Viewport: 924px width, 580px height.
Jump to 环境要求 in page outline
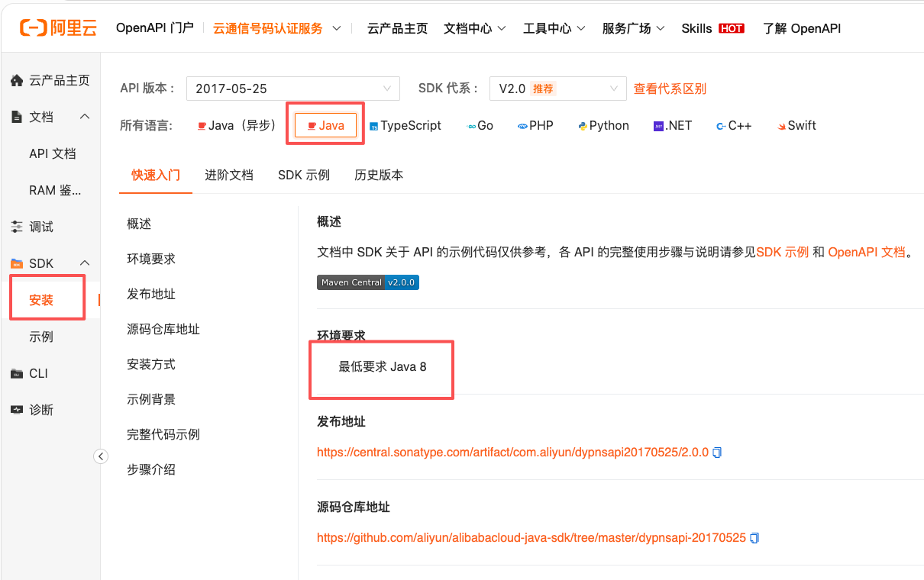[x=151, y=259]
